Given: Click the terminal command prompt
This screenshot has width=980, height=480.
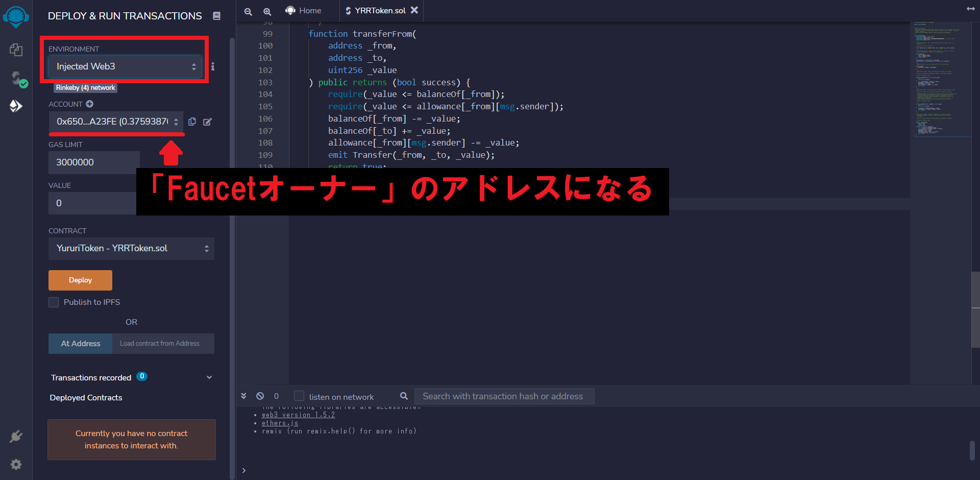Looking at the screenshot, I should coord(244,470).
